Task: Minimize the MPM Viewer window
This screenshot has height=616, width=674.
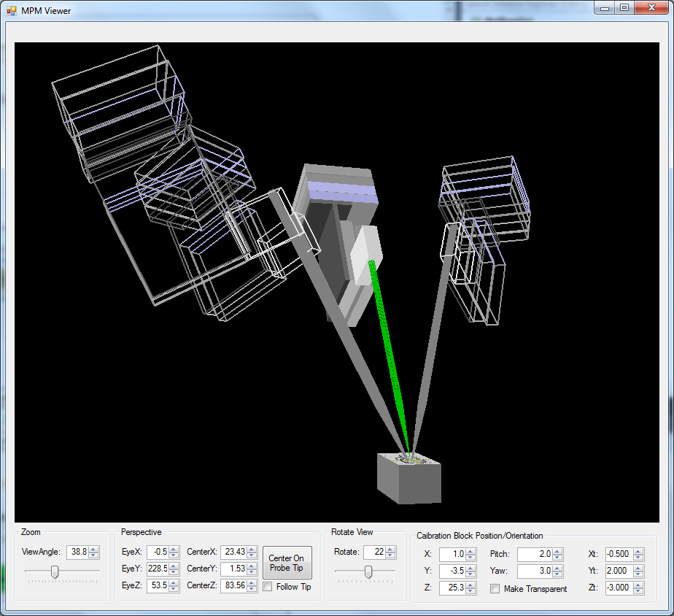Action: pos(605,8)
